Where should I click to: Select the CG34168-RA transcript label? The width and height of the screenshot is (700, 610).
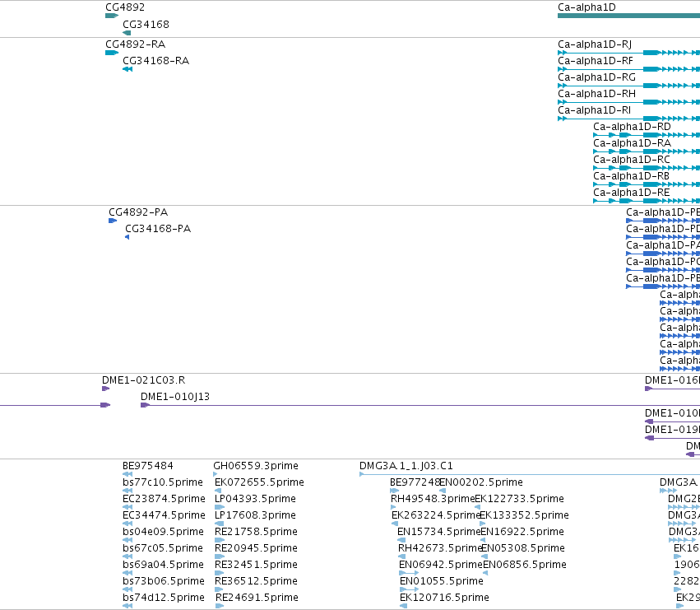(x=155, y=61)
